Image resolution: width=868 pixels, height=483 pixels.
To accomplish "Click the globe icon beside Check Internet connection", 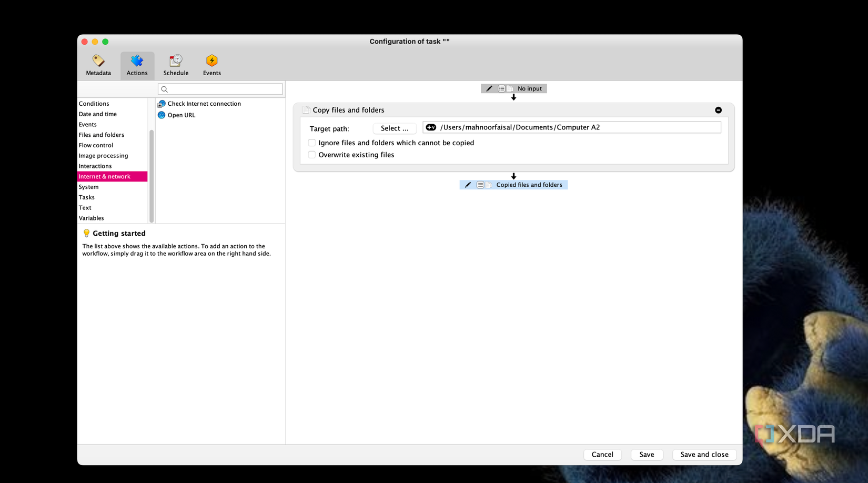I will 161,103.
